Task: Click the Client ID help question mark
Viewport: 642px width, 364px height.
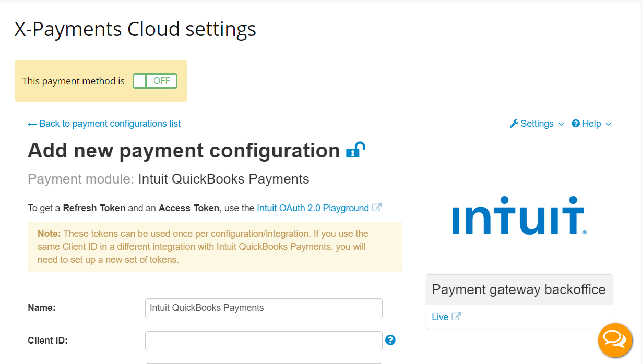Action: coord(390,340)
